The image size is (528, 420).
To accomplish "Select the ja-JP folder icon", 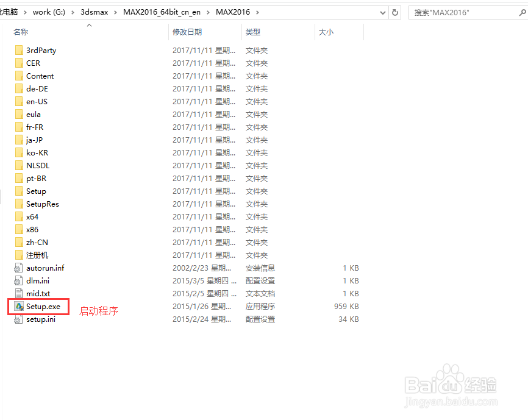I will pos(19,140).
